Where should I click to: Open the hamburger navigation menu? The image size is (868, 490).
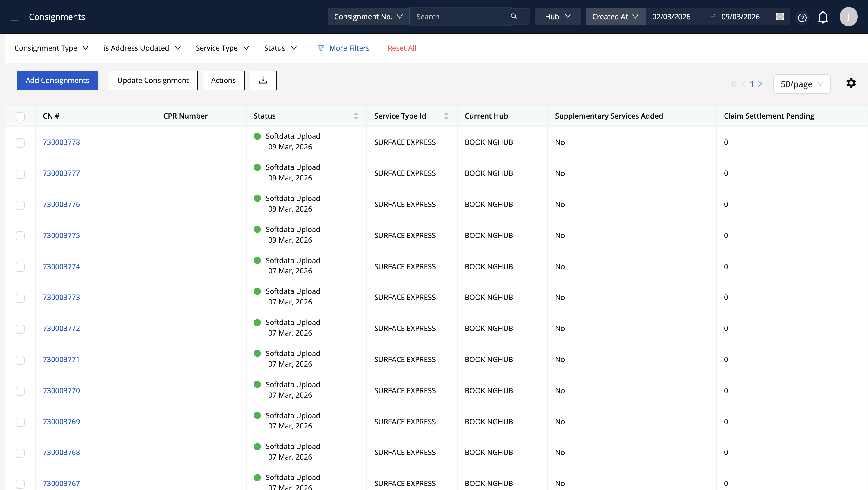14,17
